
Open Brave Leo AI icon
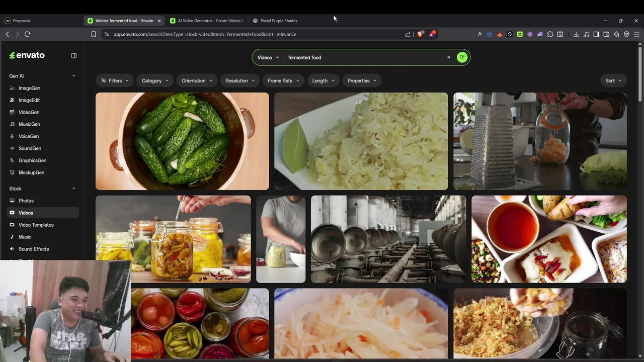[x=616, y=34]
